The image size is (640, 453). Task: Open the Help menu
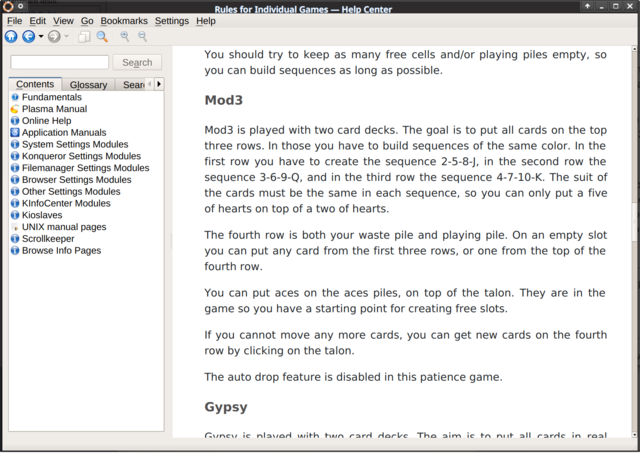[206, 21]
